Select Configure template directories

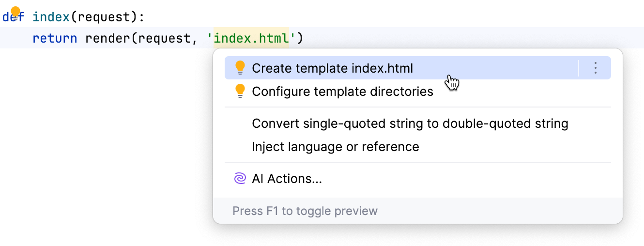[x=342, y=92]
